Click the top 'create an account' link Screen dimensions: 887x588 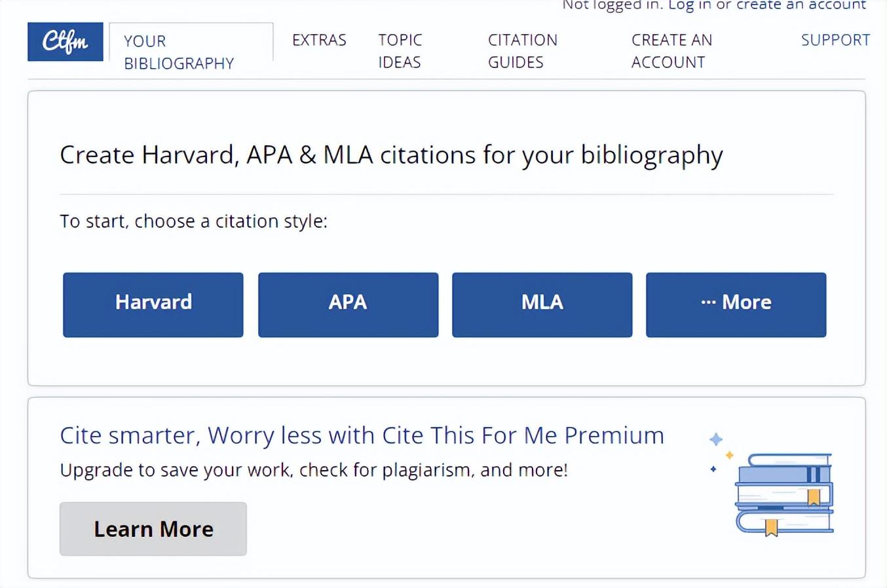point(801,5)
